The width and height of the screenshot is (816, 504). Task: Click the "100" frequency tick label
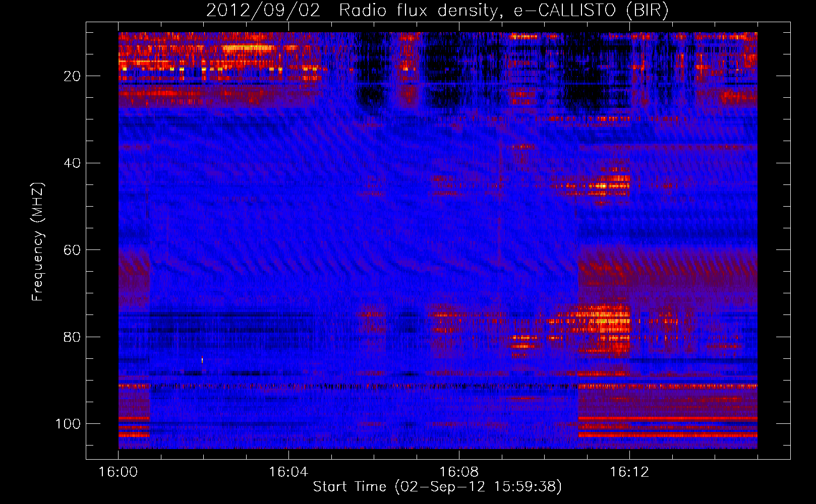(68, 424)
